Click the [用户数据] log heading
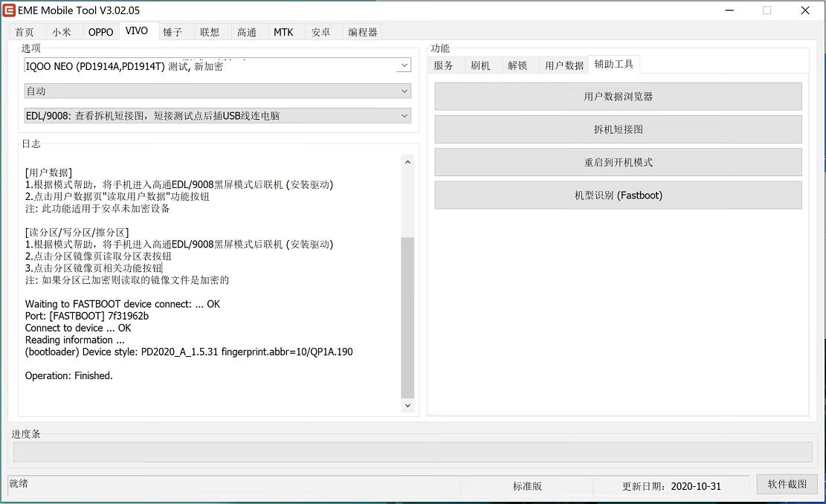 click(x=48, y=172)
